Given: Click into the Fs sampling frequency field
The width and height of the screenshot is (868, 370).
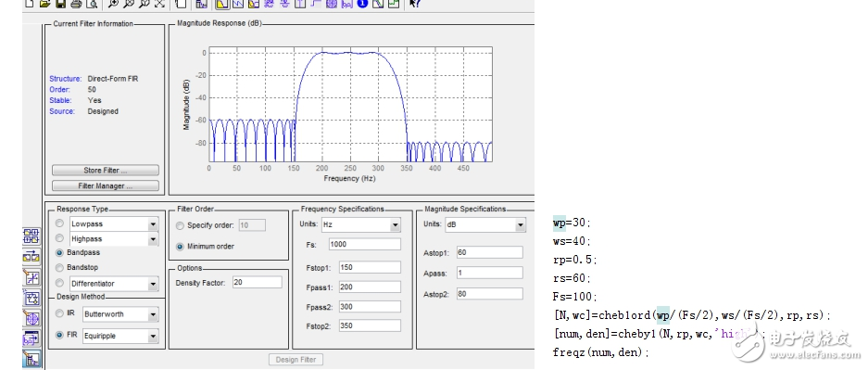Looking at the screenshot, I should pos(365,244).
